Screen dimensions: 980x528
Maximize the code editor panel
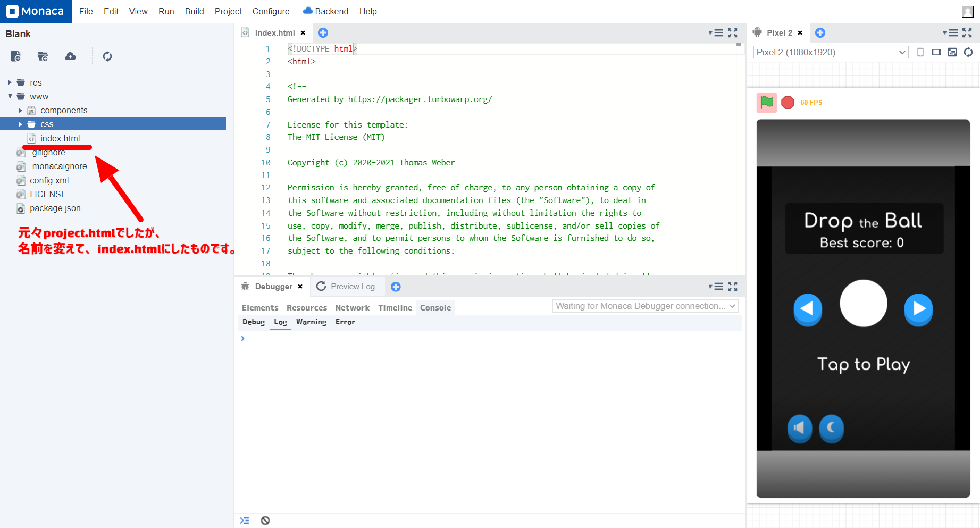(732, 33)
